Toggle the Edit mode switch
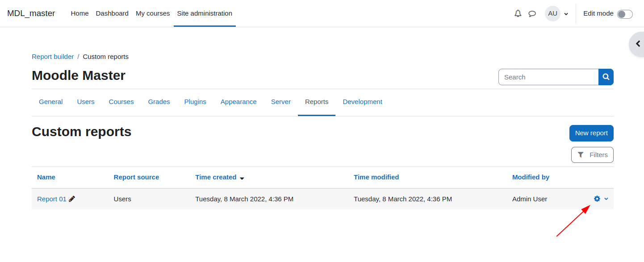644x262 pixels. (x=625, y=14)
